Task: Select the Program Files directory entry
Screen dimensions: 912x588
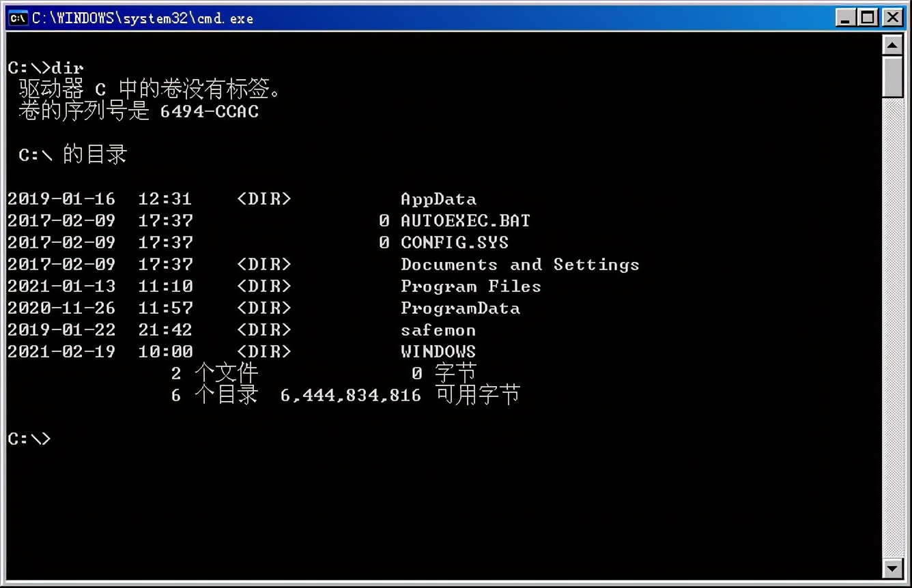Action: click(x=471, y=286)
